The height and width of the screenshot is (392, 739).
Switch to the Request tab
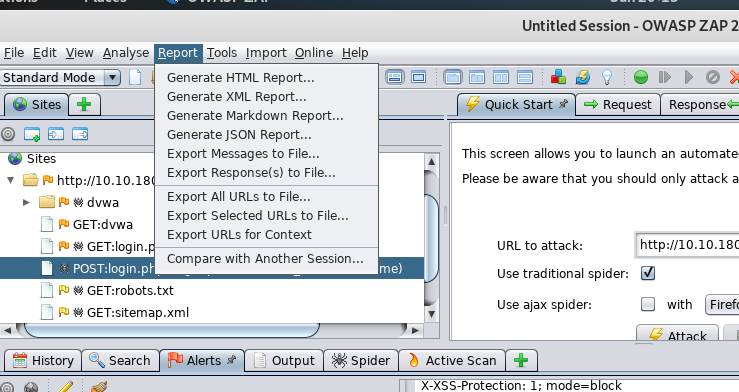point(617,104)
